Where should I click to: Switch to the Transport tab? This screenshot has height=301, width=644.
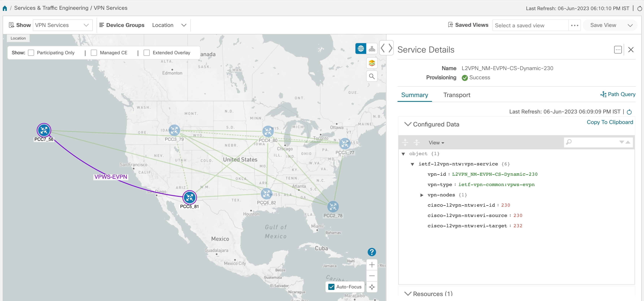click(x=456, y=95)
